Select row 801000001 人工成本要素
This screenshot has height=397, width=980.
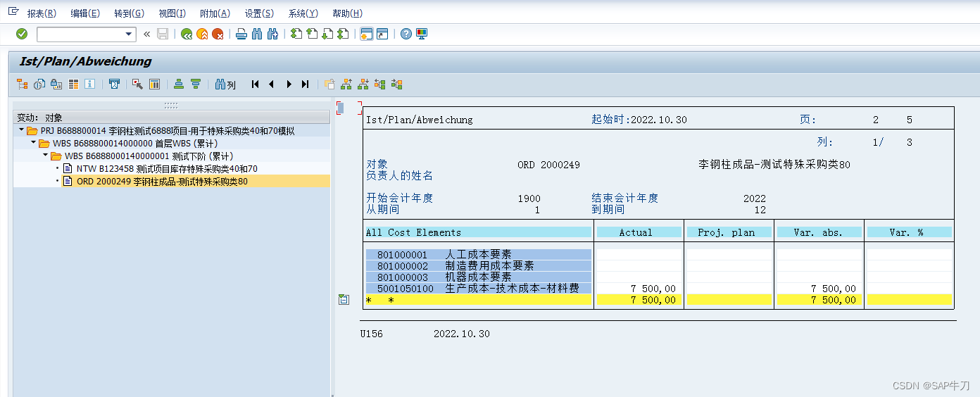pos(478,255)
